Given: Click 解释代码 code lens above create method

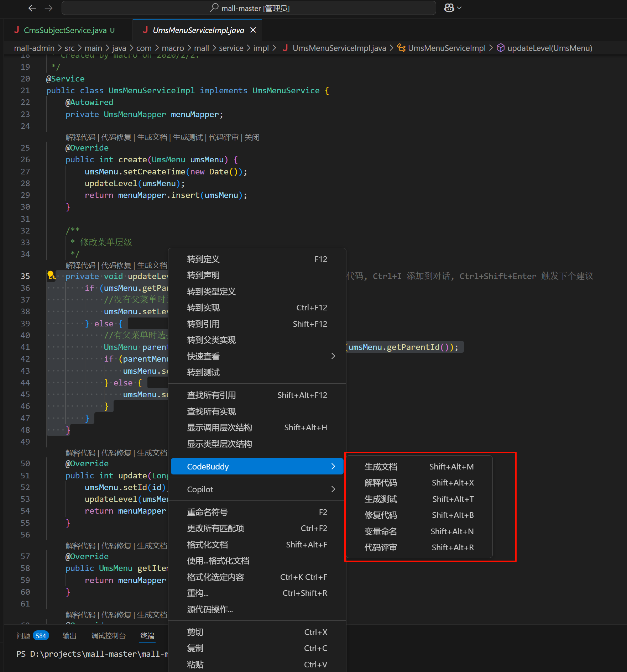Looking at the screenshot, I should [80, 137].
